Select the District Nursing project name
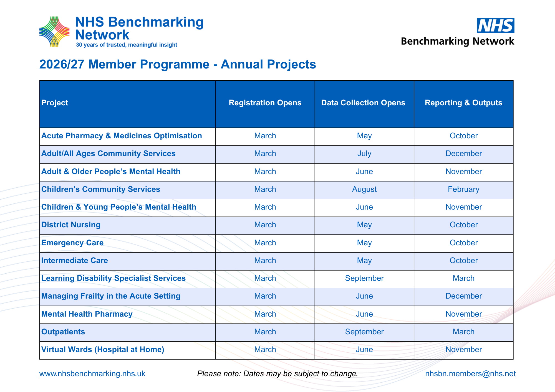The height and width of the screenshot is (392, 555). [x=71, y=225]
